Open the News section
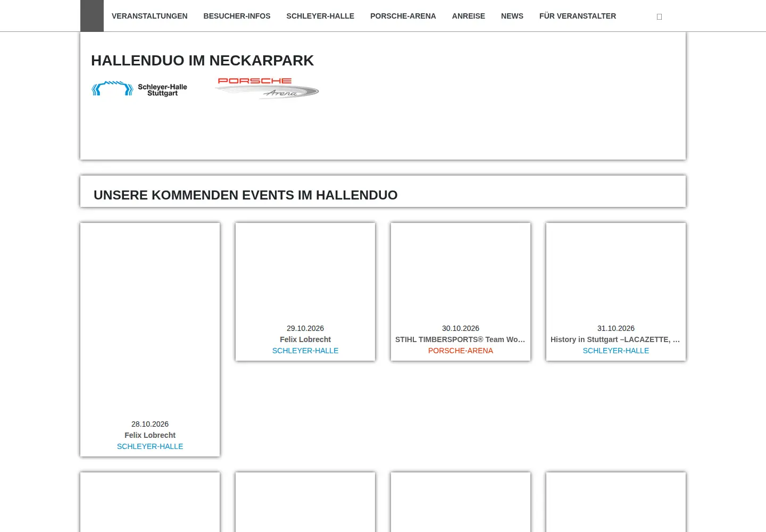This screenshot has height=532, width=766. [512, 16]
